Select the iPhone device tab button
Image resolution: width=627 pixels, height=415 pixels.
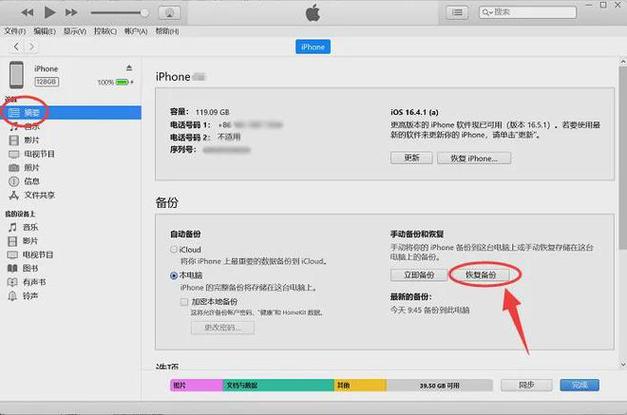tap(313, 47)
